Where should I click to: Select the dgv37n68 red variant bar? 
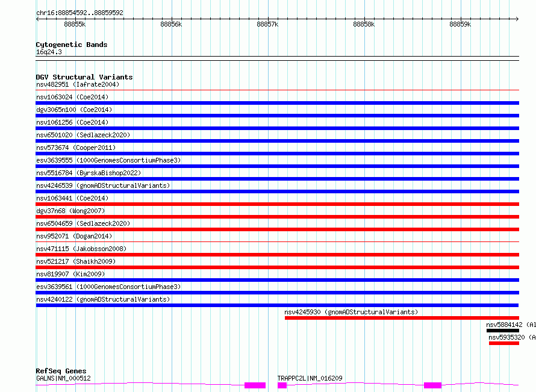277,217
